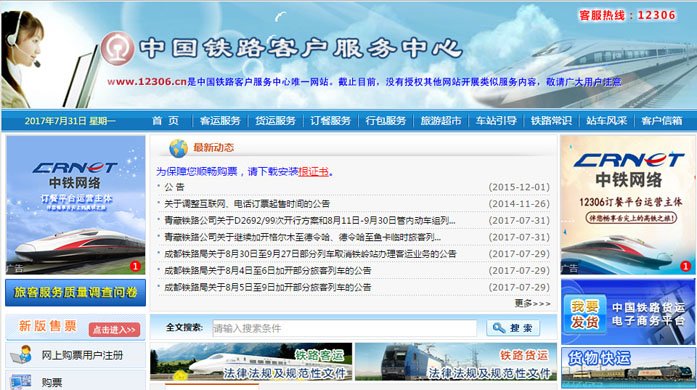Click 网上购票用户注册 link
This screenshot has height=390, width=697.
tap(82, 355)
